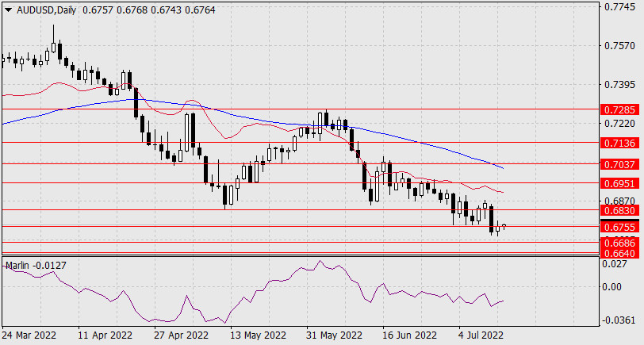
Task: Click the right end of the blue moving average line
Action: click(503, 168)
